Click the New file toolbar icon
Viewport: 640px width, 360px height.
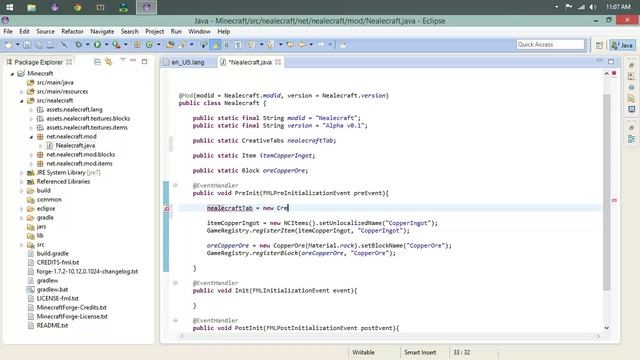pyautogui.click(x=9, y=45)
